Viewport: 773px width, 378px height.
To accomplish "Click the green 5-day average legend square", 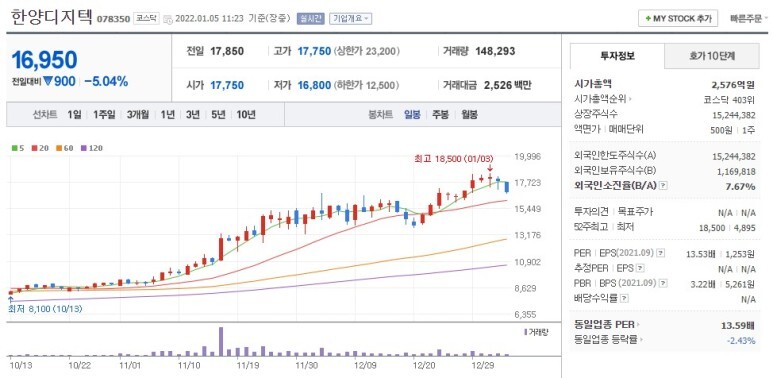I will (x=14, y=148).
